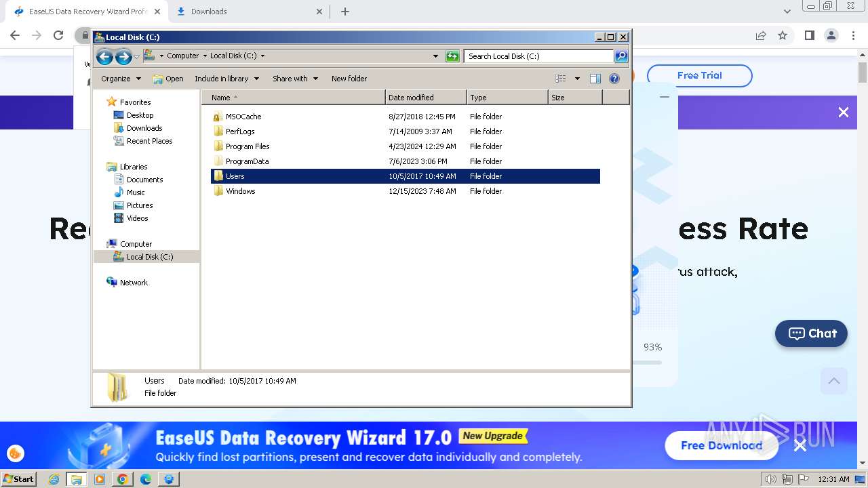Switch to the Downloads Chrome tab
Screen dimensions: 868x488
(248, 12)
